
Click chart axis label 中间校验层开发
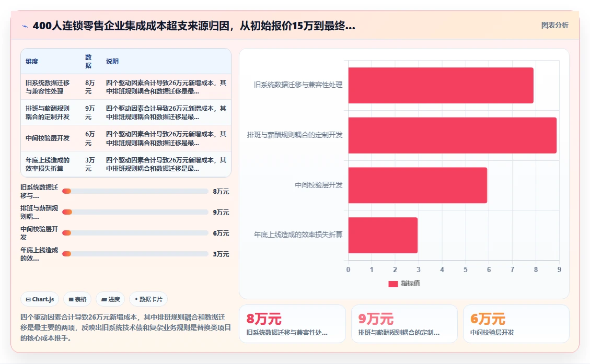click(x=319, y=185)
